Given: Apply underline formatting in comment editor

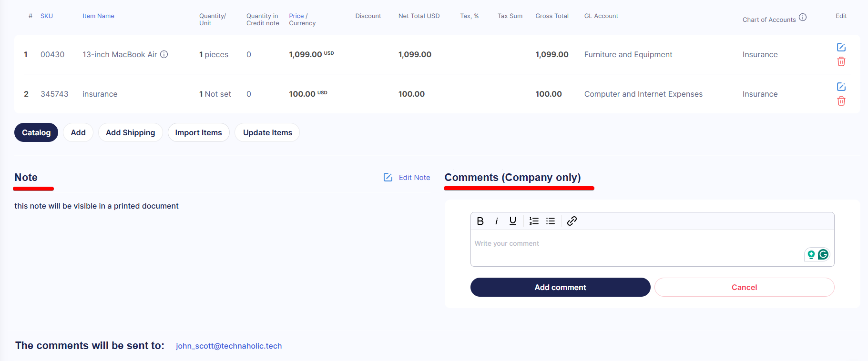Looking at the screenshot, I should [513, 221].
